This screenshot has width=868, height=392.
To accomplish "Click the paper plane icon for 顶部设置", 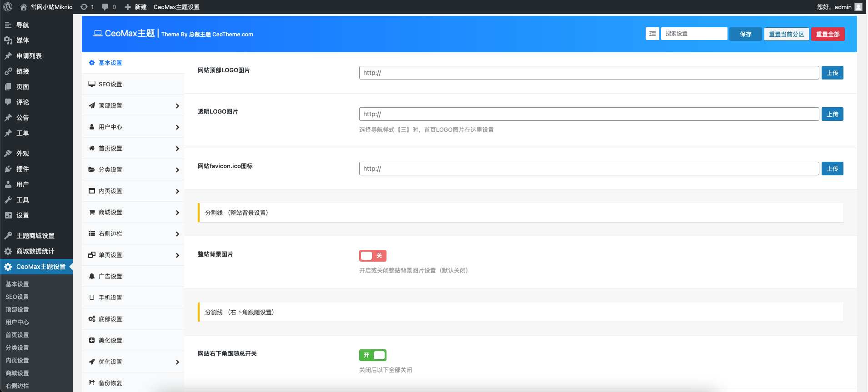I will click(x=92, y=105).
